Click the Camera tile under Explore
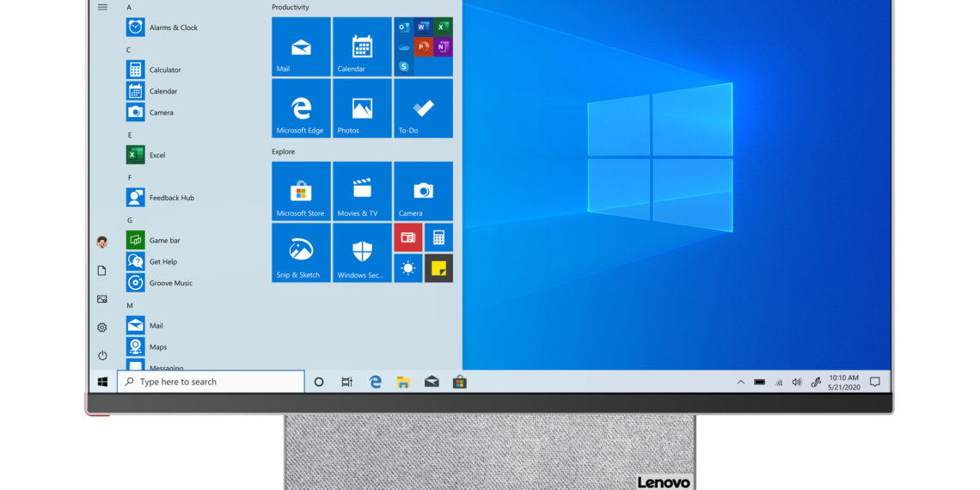Image resolution: width=980 pixels, height=490 pixels. click(x=423, y=191)
